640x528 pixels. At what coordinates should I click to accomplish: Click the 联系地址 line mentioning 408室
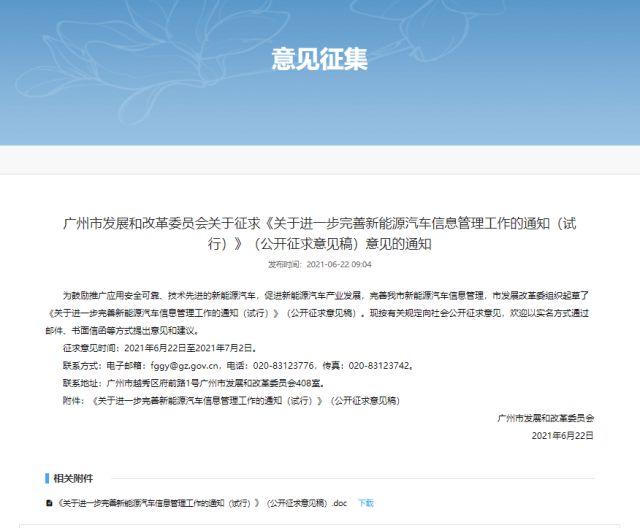click(x=194, y=383)
